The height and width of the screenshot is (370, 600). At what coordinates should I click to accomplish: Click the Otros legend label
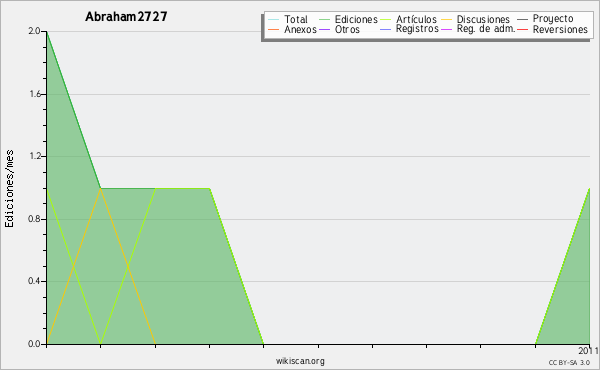347,29
